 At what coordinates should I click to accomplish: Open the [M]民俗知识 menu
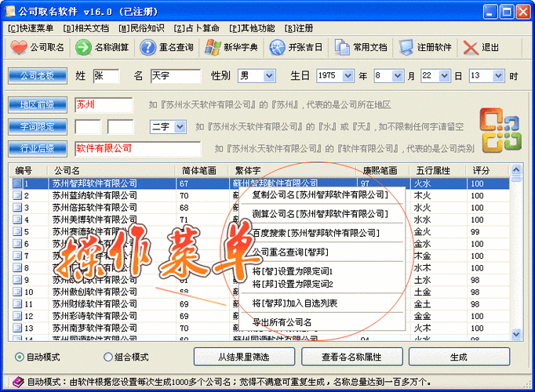141,28
